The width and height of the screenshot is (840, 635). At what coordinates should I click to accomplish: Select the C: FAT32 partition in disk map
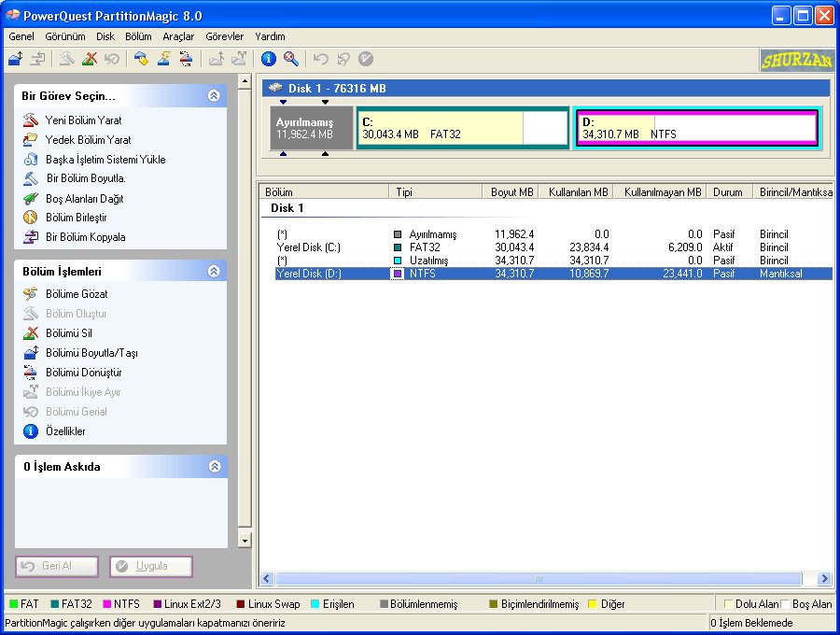pos(462,128)
